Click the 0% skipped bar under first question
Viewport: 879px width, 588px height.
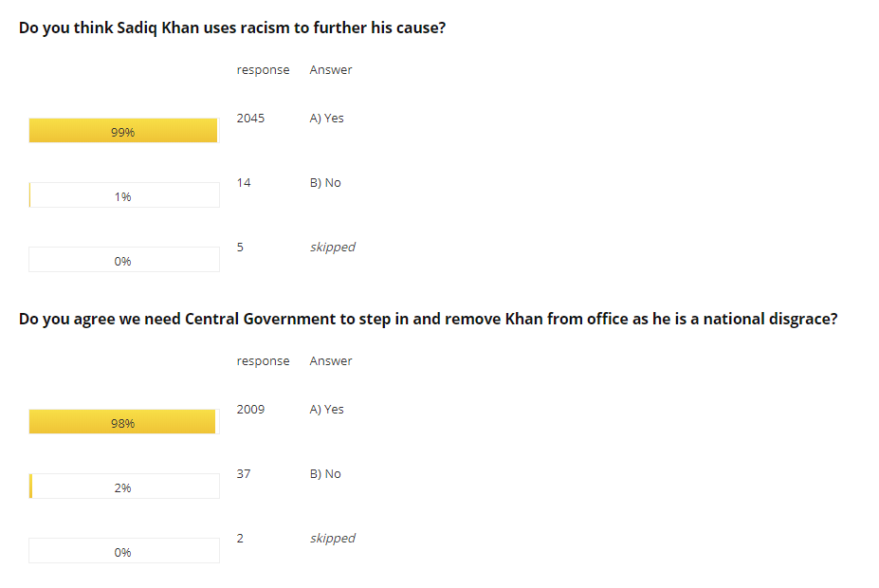[124, 259]
